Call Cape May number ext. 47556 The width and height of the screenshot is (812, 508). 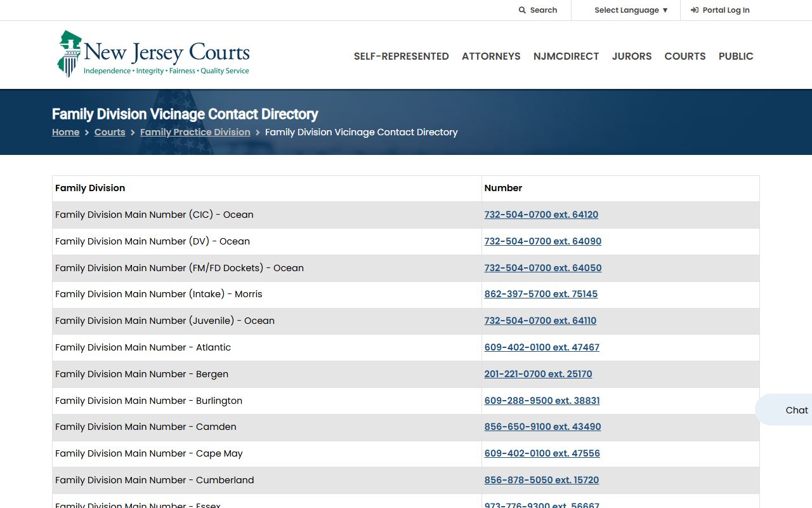(542, 453)
